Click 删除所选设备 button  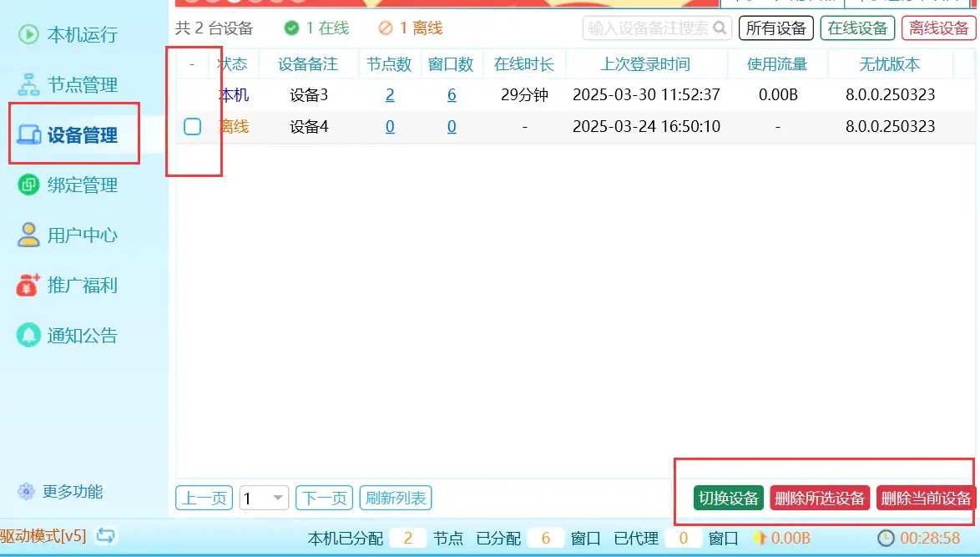[x=819, y=499]
